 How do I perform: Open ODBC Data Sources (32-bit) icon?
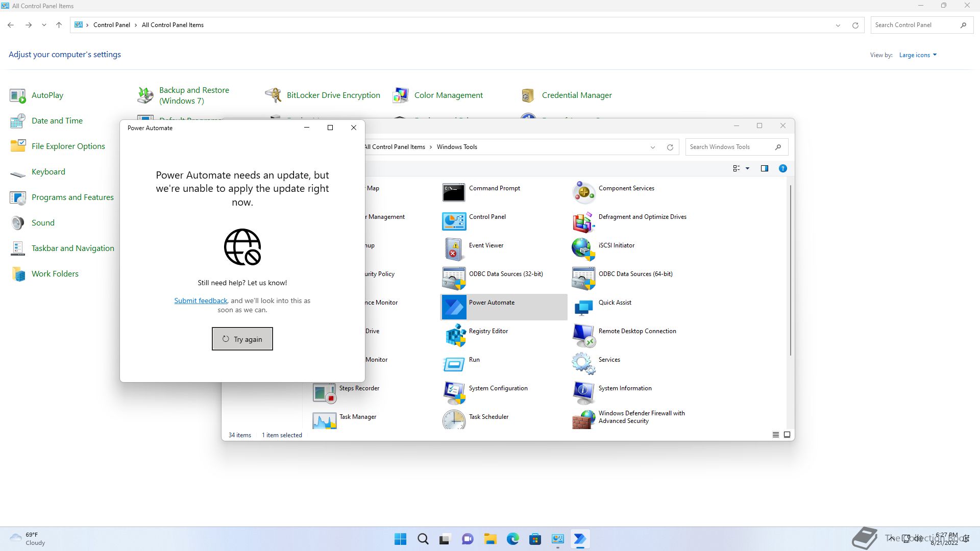tap(454, 278)
